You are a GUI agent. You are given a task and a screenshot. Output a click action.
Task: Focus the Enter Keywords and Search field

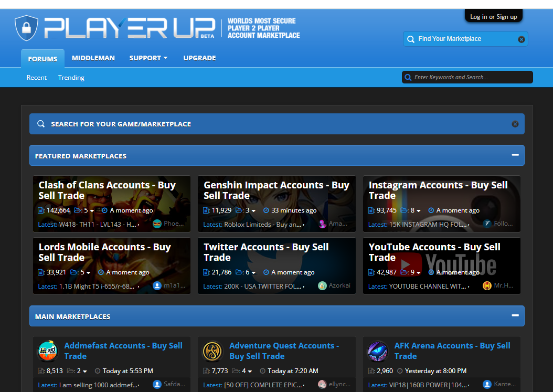[x=467, y=77]
